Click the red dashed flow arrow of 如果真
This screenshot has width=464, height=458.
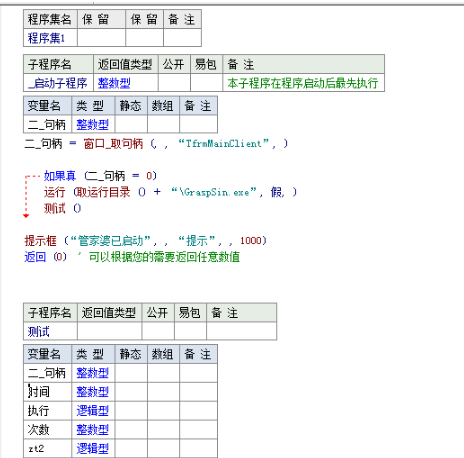click(26, 196)
